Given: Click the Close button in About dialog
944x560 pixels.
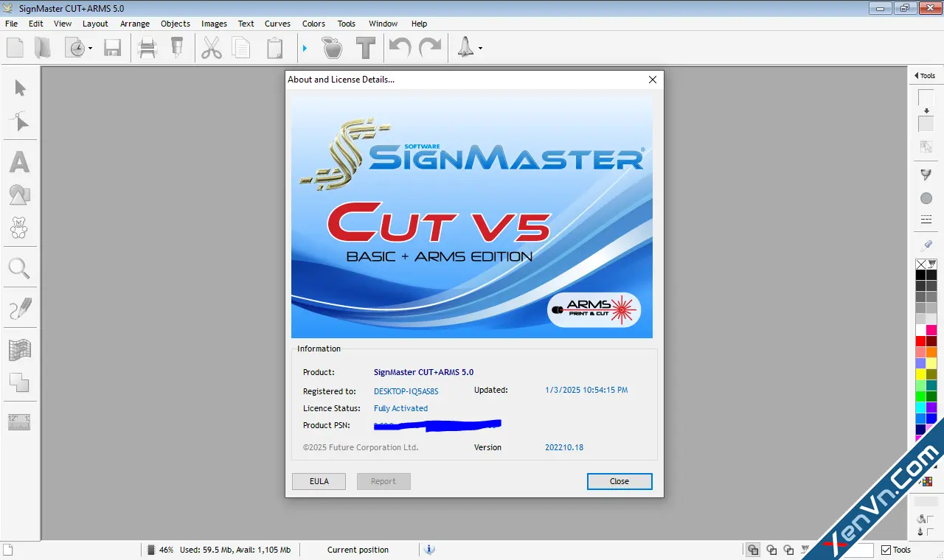Looking at the screenshot, I should click(619, 481).
